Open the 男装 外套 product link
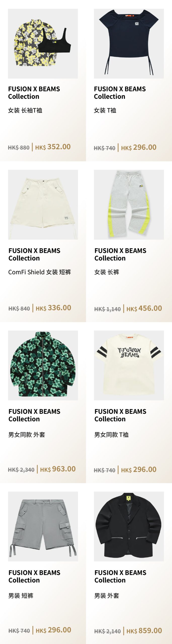This screenshot has width=172, height=644. pos(107,595)
